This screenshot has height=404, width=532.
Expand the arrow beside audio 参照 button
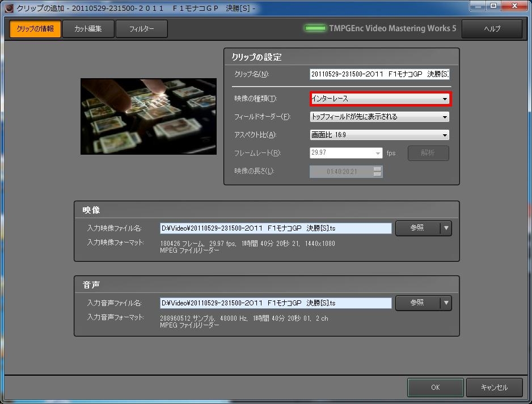pyautogui.click(x=446, y=303)
